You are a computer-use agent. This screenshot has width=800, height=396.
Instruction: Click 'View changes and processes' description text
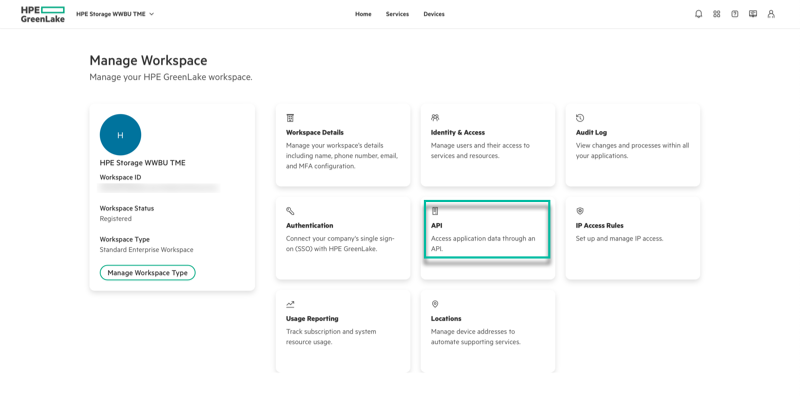pyautogui.click(x=632, y=151)
